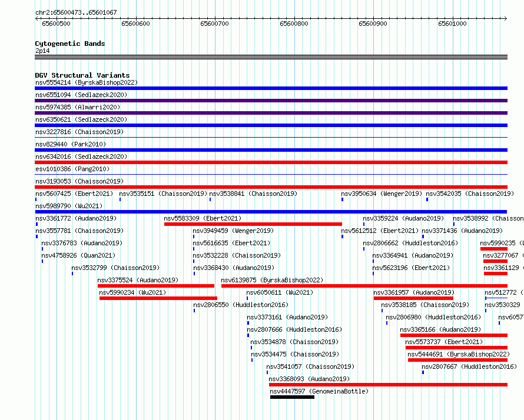Click the nsv3227816 (Chaisson2019) label
524x420 pixels.
[79, 132]
